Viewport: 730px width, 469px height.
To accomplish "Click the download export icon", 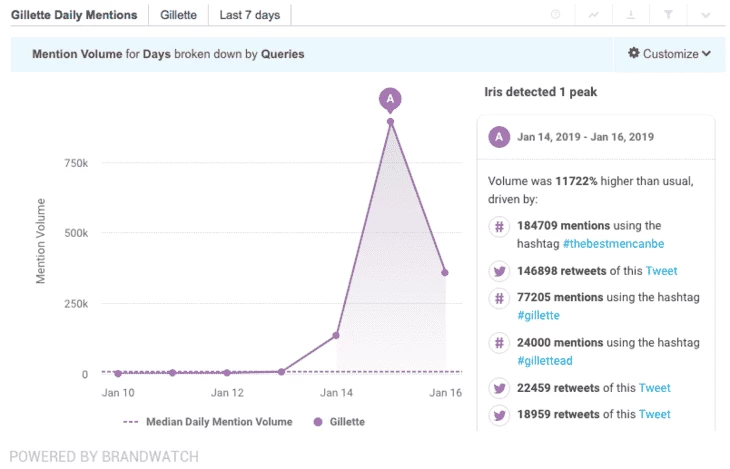I will [x=631, y=15].
